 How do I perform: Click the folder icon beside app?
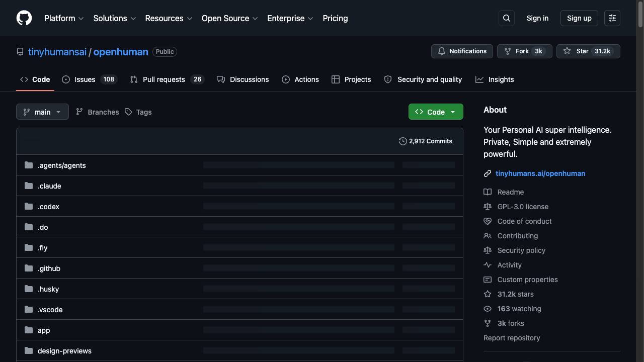(29, 330)
